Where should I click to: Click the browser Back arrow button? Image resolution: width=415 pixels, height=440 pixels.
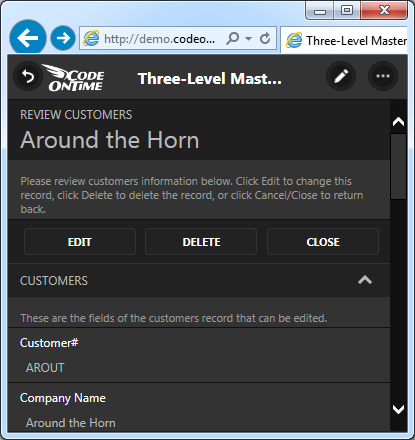pyautogui.click(x=28, y=38)
